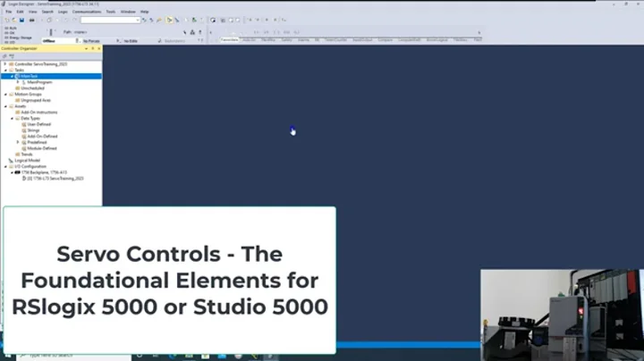644x361 pixels.
Task: Select 1756-L73 ServoTraining_2023 controller module
Action: 55,179
